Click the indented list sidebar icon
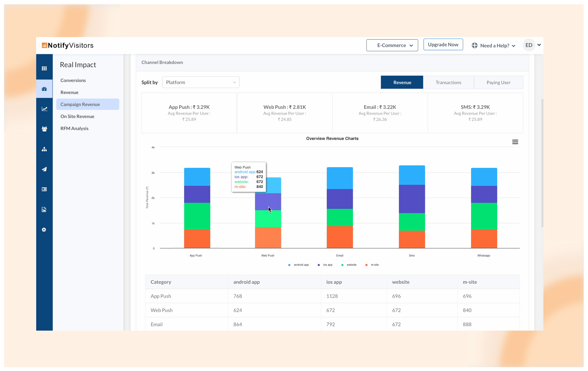588x371 pixels. pyautogui.click(x=44, y=189)
